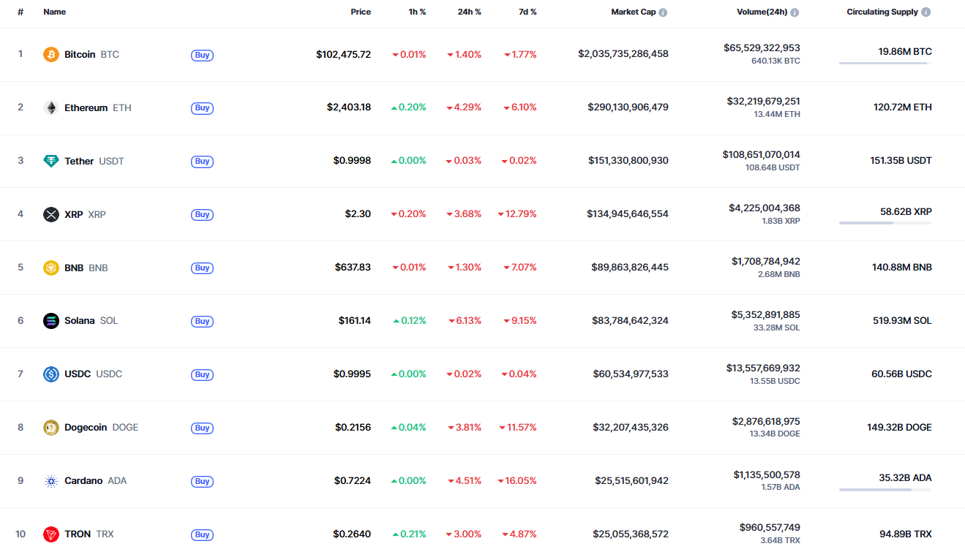Click the XRP circulating supply progress bar
The height and width of the screenshot is (560, 965).
[885, 223]
